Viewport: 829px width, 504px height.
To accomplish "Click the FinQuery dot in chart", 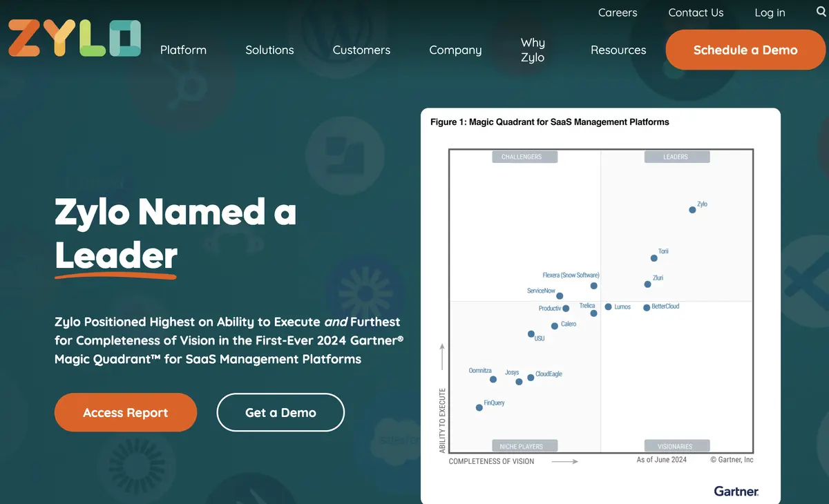I will tap(479, 407).
